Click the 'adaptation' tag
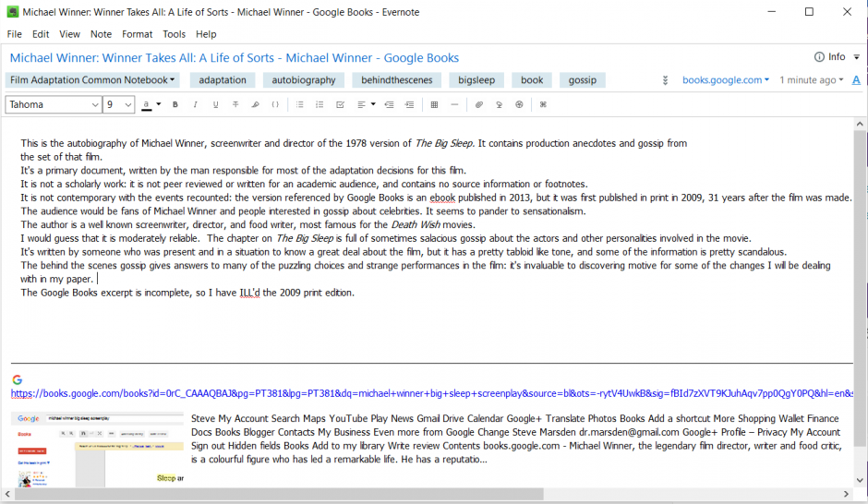 click(x=223, y=80)
